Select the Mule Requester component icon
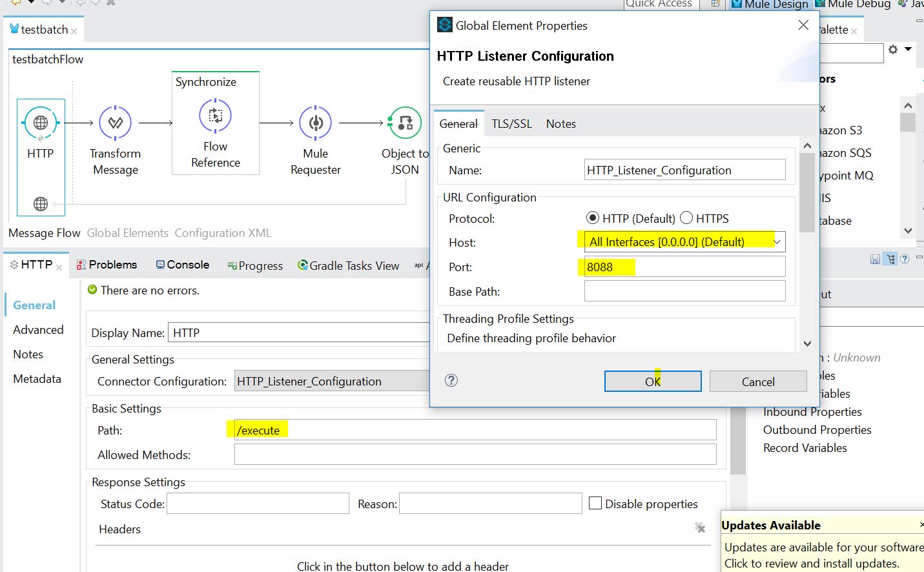Viewport: 924px width, 572px height. point(315,123)
